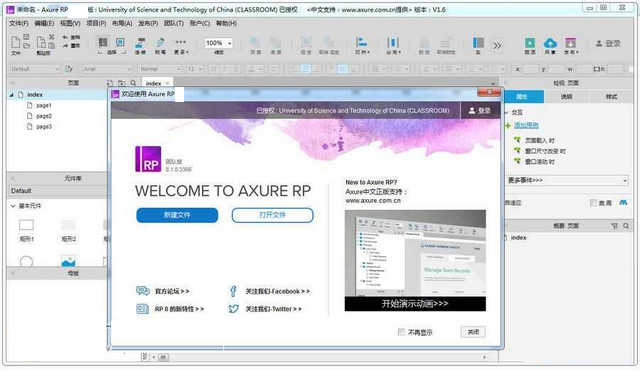640x370 pixels.
Task: Click the blue cloud Share icon
Action: click(550, 42)
